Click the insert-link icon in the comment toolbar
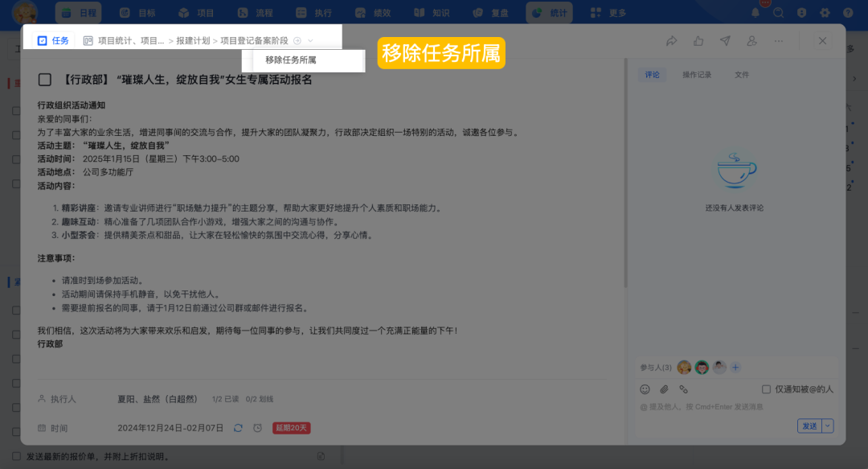Viewport: 868px width, 469px height. pos(682,389)
